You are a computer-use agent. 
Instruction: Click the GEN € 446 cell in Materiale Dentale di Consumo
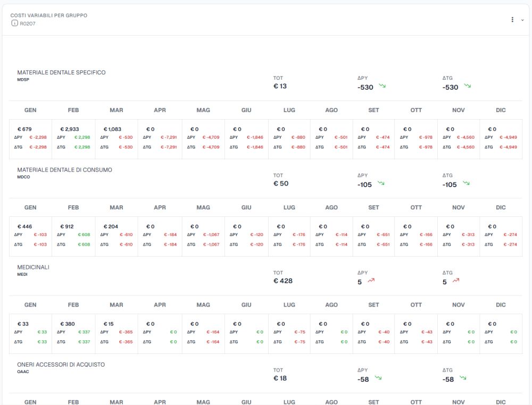pyautogui.click(x=30, y=236)
